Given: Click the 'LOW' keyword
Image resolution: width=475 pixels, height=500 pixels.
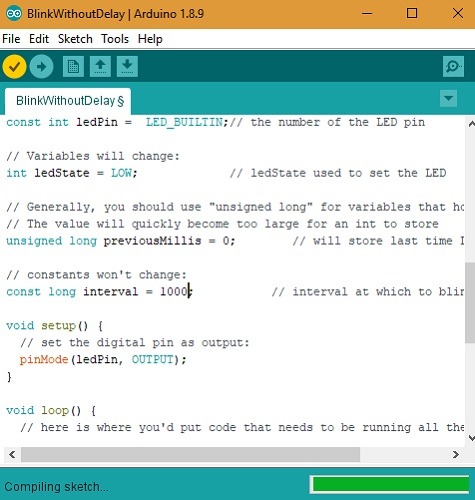Looking at the screenshot, I should pyautogui.click(x=121, y=173).
